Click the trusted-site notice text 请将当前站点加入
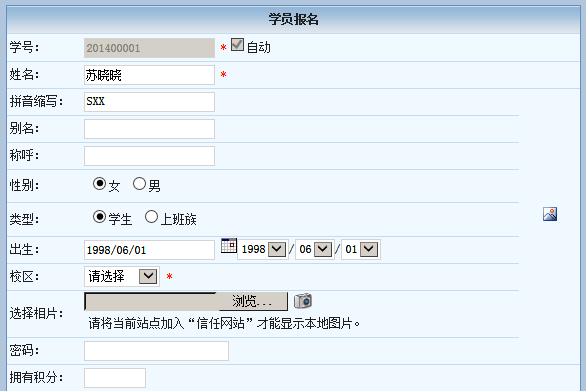The width and height of the screenshot is (586, 391). (x=224, y=323)
